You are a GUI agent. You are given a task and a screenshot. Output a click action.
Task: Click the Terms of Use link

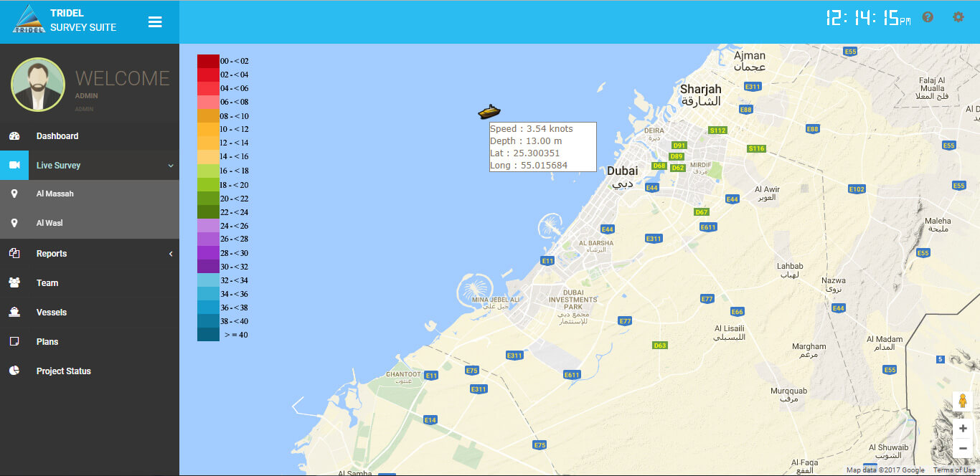(954, 470)
